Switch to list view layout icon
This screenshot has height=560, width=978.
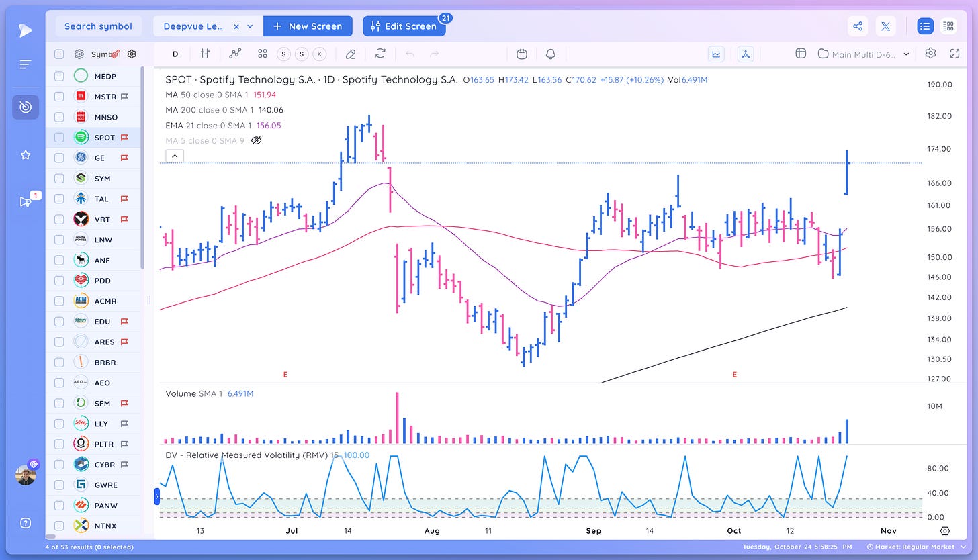(x=926, y=26)
